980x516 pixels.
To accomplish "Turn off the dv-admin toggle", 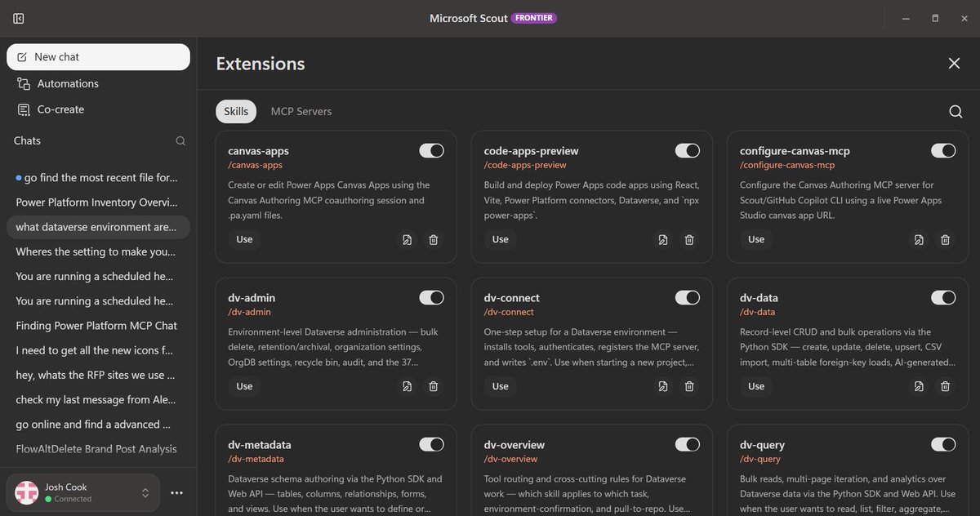I will click(431, 297).
